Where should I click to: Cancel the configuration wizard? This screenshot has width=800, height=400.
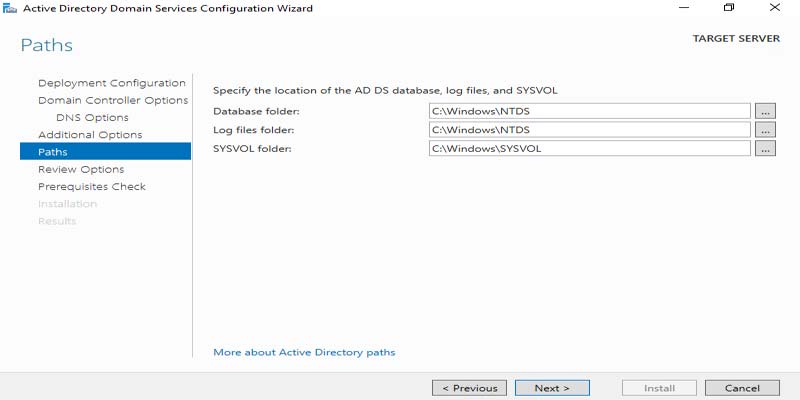click(742, 388)
